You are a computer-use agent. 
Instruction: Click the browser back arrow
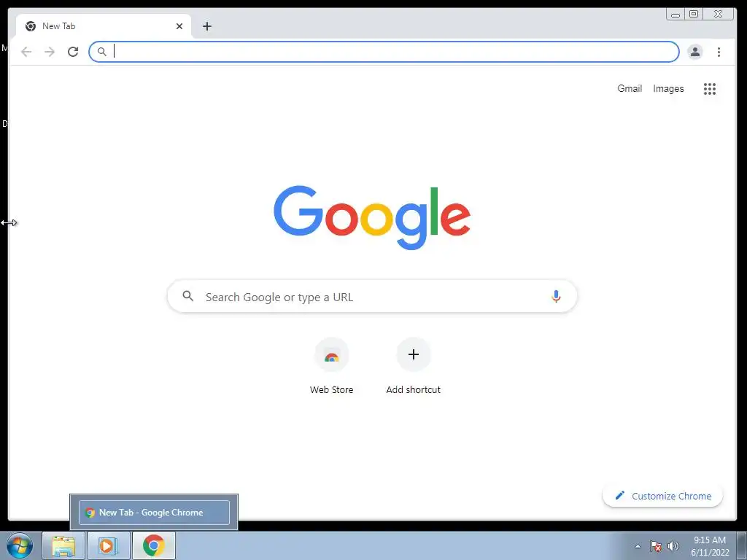(26, 52)
